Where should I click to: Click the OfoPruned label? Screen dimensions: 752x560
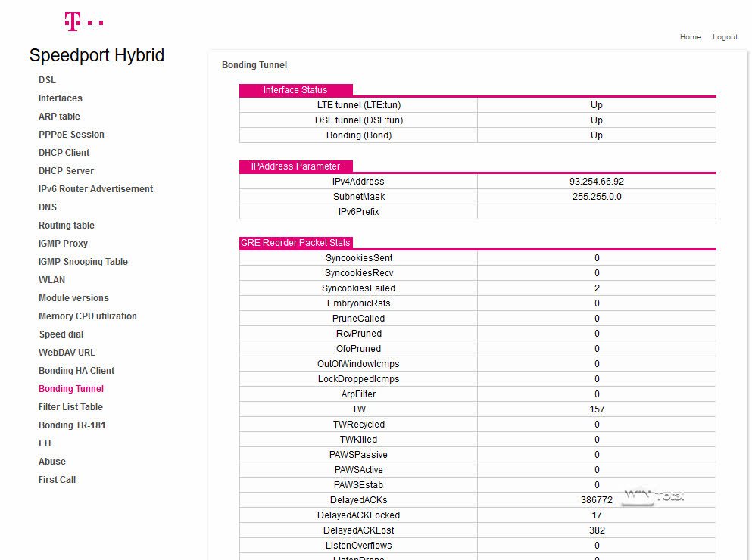tap(359, 349)
